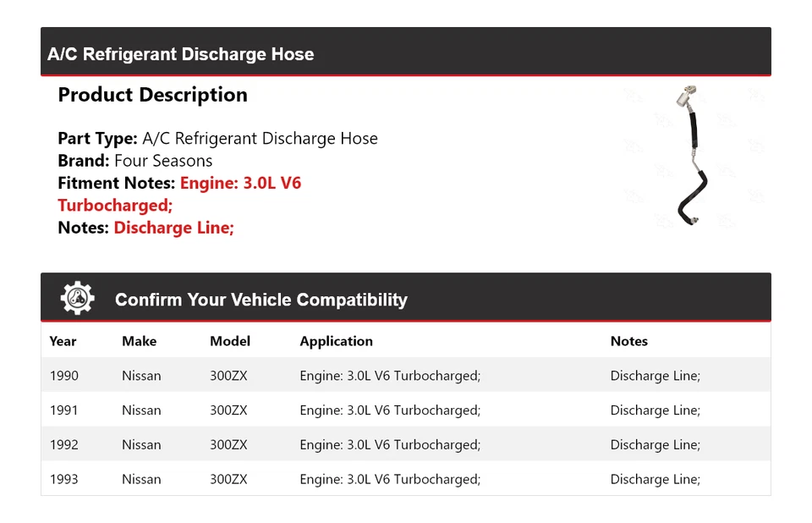This screenshot has width=812, height=523.
Task: Select the 1992 year cell
Action: pyautogui.click(x=63, y=444)
